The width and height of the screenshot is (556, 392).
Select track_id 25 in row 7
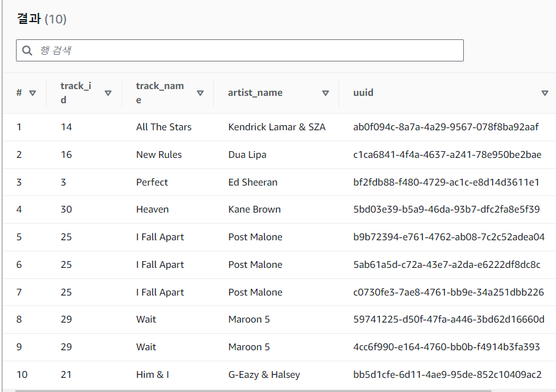coord(66,292)
